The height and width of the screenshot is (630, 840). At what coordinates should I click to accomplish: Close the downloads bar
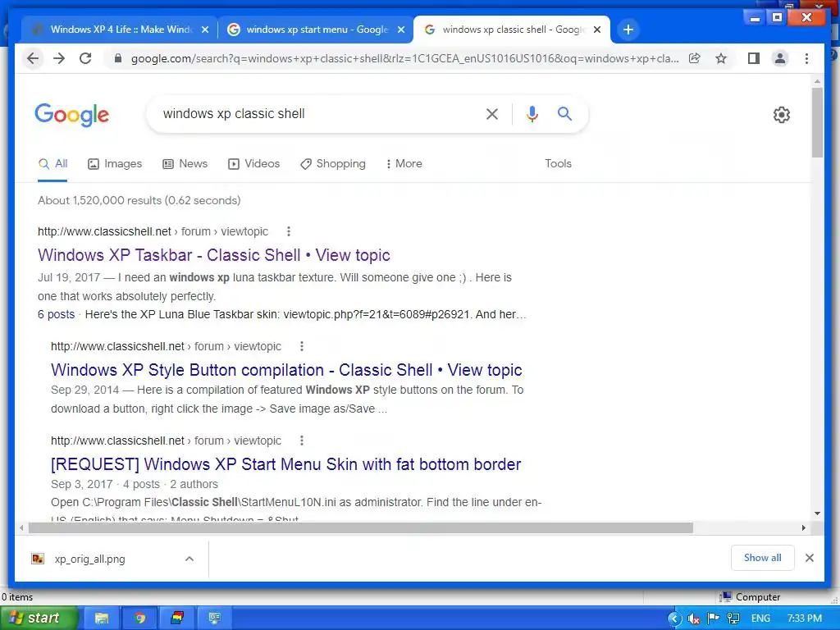coord(810,558)
